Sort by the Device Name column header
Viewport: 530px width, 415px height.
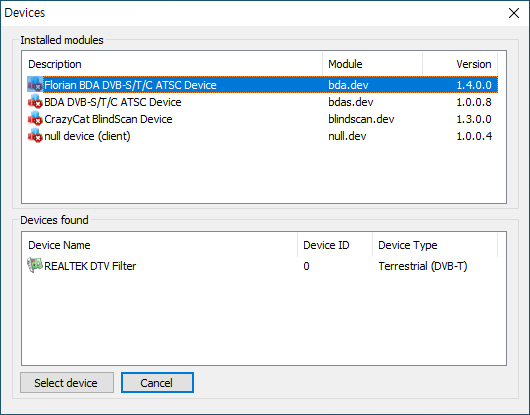[160, 245]
